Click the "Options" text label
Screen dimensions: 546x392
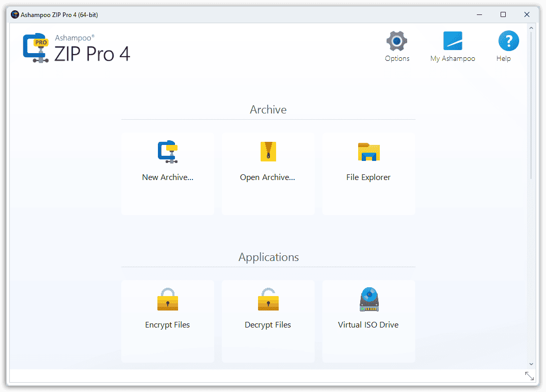tap(397, 58)
